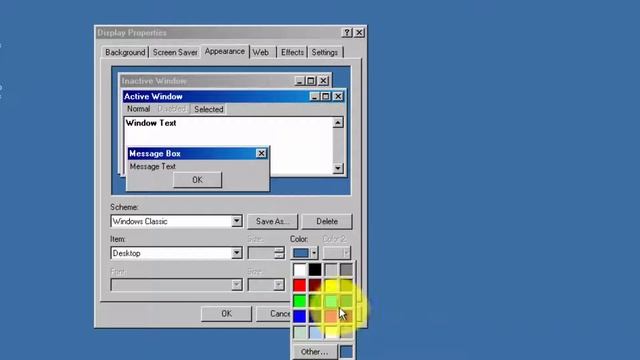
Task: Switch to the Settings tab
Action: click(325, 52)
